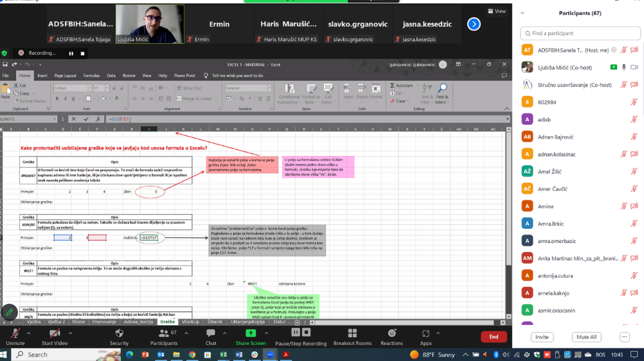Click Invite button
Viewport: 644px width, 361px height.
pyautogui.click(x=542, y=337)
